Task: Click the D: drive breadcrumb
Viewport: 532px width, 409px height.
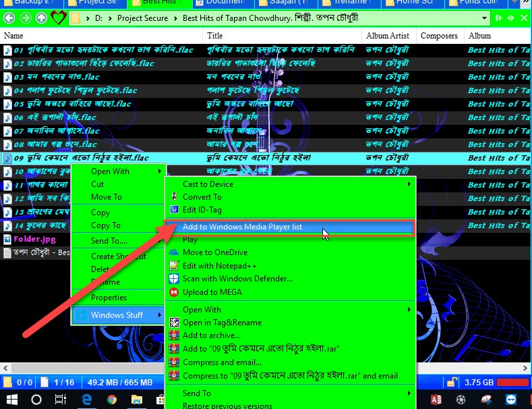Action: coord(98,18)
